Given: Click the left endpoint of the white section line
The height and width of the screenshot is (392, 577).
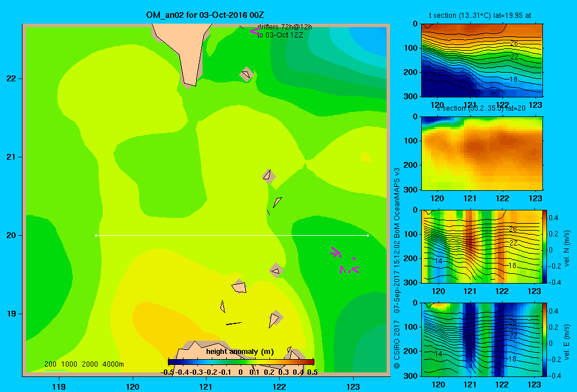Looking at the screenshot, I should coord(96,235).
